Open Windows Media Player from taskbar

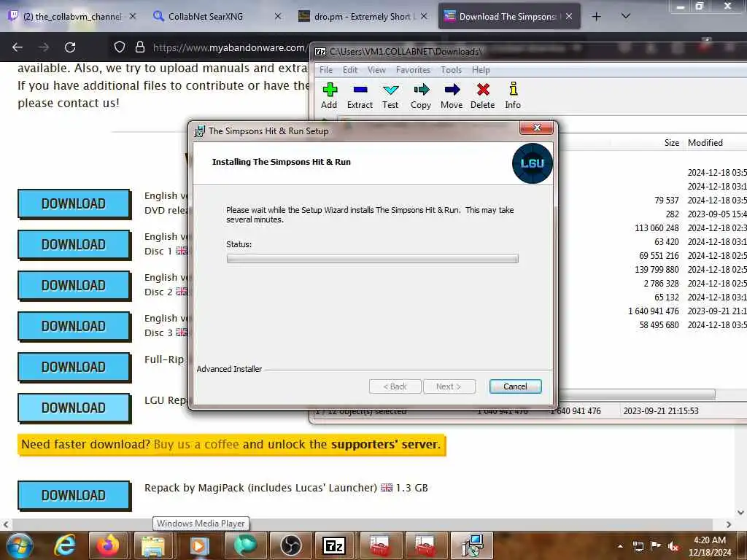(x=199, y=545)
